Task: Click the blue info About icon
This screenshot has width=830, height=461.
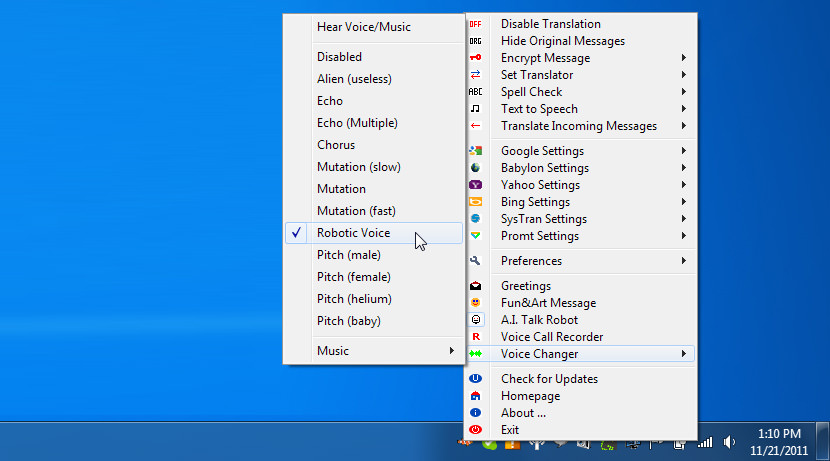Action: click(x=475, y=413)
